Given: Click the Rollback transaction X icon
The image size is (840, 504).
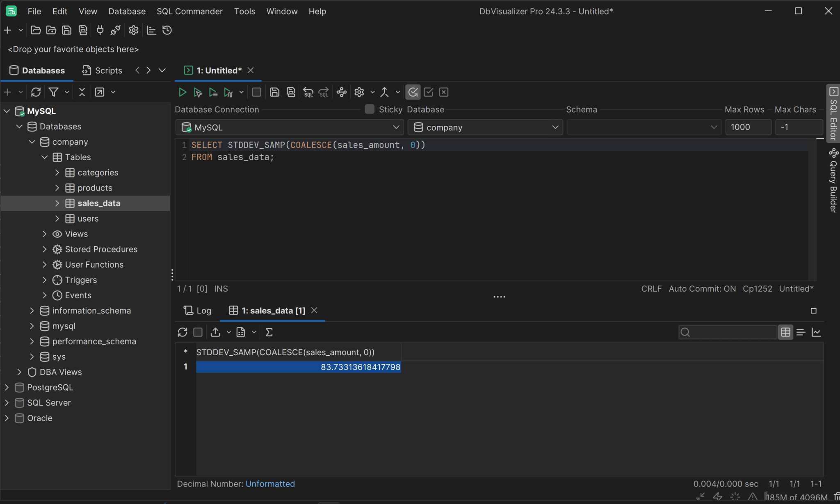Looking at the screenshot, I should tap(444, 92).
